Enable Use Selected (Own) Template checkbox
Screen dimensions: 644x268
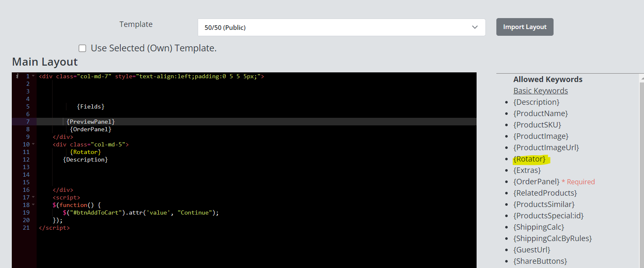82,48
